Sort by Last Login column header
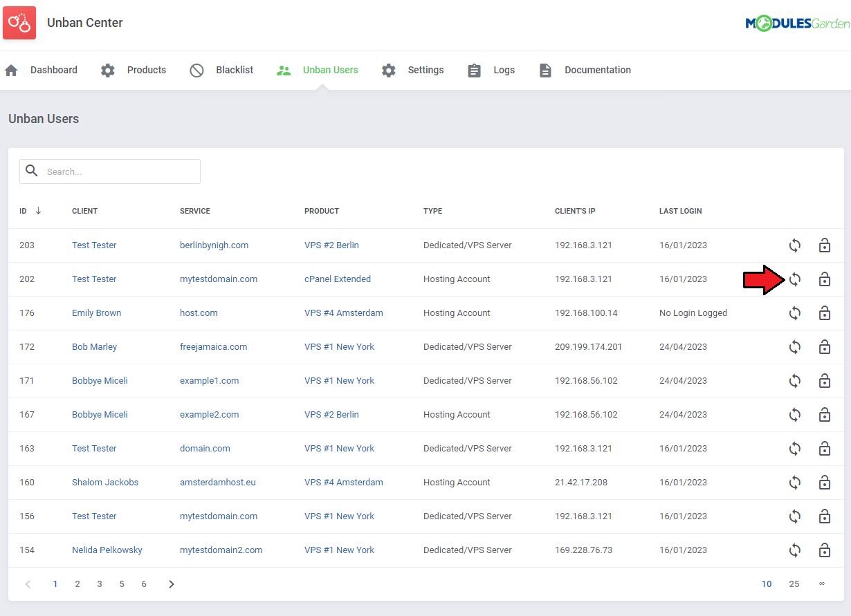Screen dimensions: 851x616 tap(680, 211)
